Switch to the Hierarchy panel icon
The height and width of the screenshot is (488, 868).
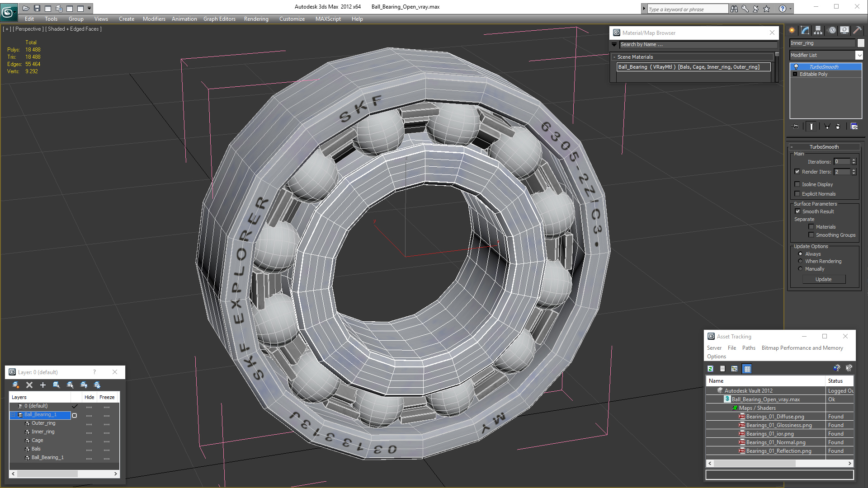tap(818, 30)
